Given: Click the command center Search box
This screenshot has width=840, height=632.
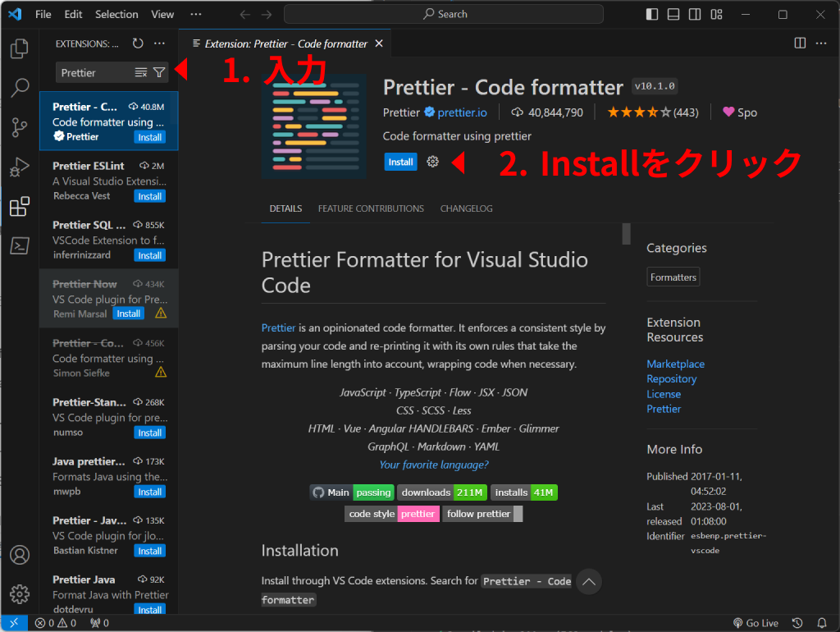Looking at the screenshot, I should point(444,15).
